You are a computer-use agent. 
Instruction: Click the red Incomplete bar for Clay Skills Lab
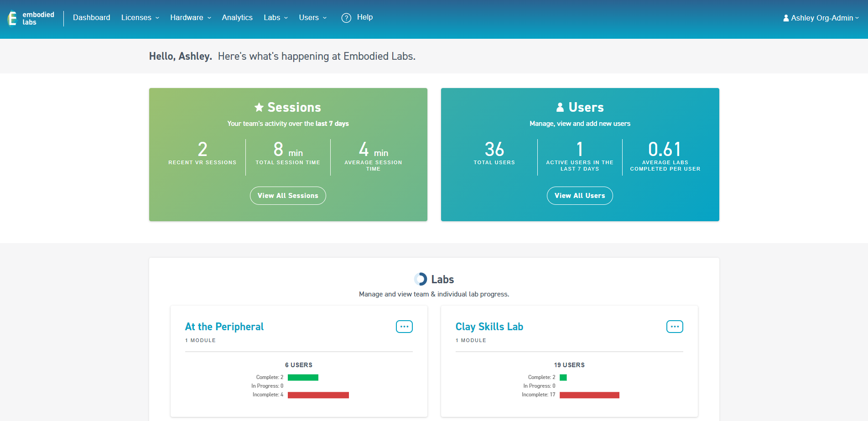(x=589, y=395)
